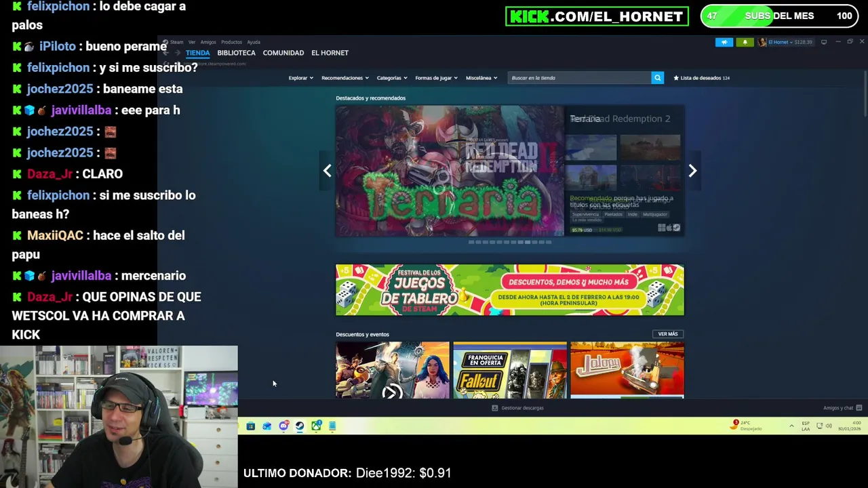This screenshot has height=488, width=868.
Task: Switch to the BIBLIOTECA tab
Action: 236,53
